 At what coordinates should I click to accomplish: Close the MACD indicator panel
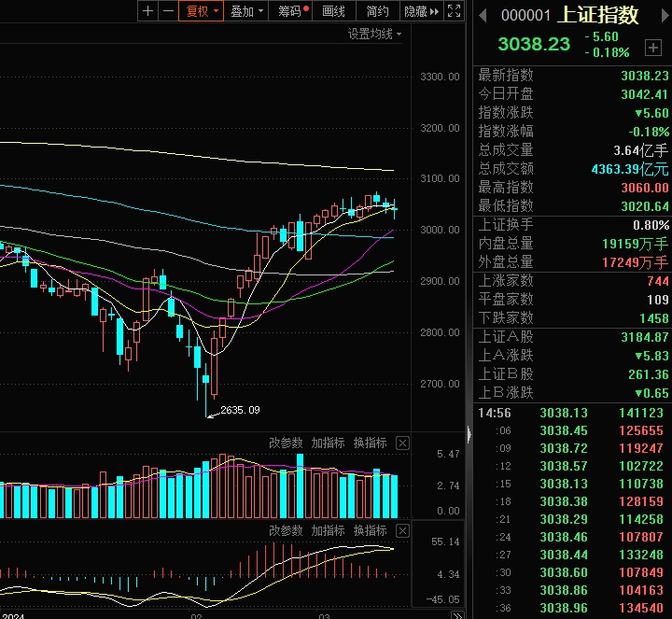[x=402, y=531]
